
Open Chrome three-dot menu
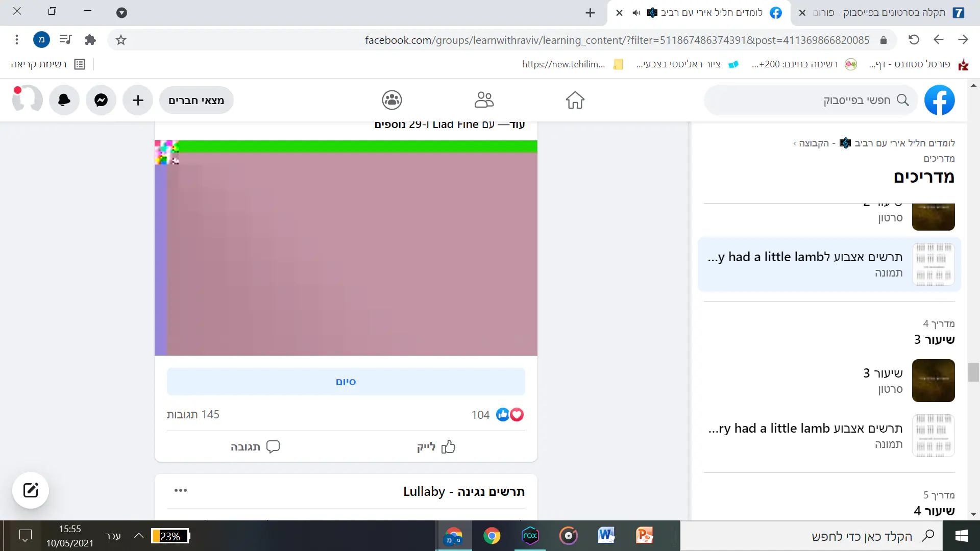click(x=17, y=40)
